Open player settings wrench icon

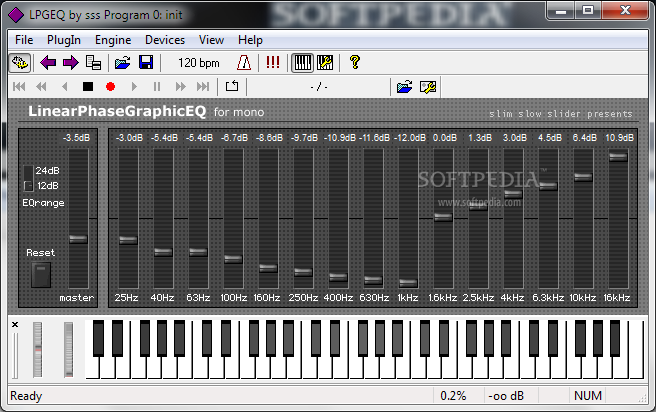428,87
